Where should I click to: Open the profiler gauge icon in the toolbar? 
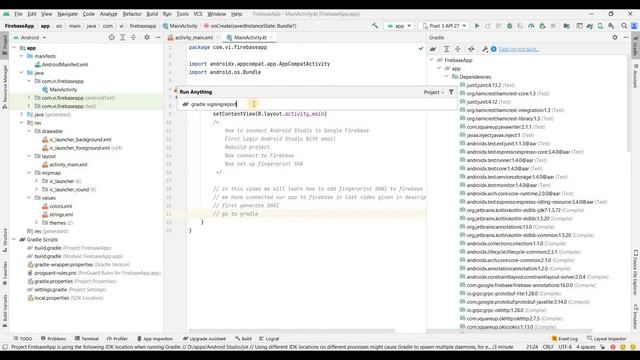(x=531, y=26)
